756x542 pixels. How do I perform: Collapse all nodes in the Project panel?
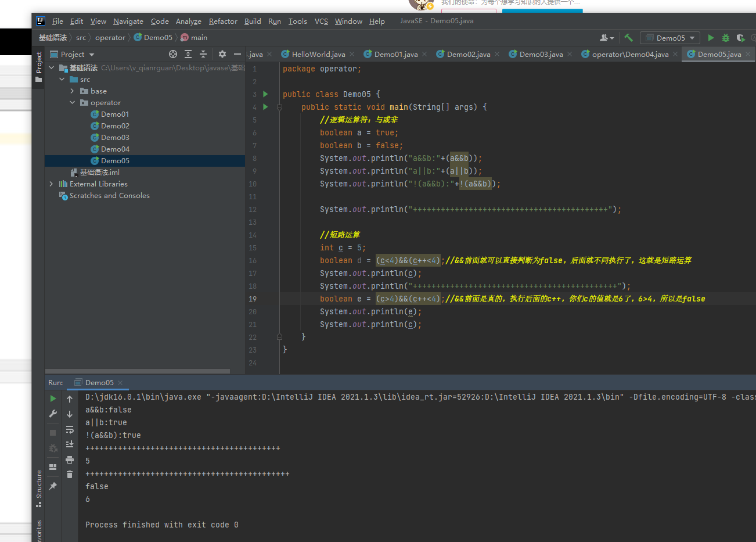[x=203, y=54]
